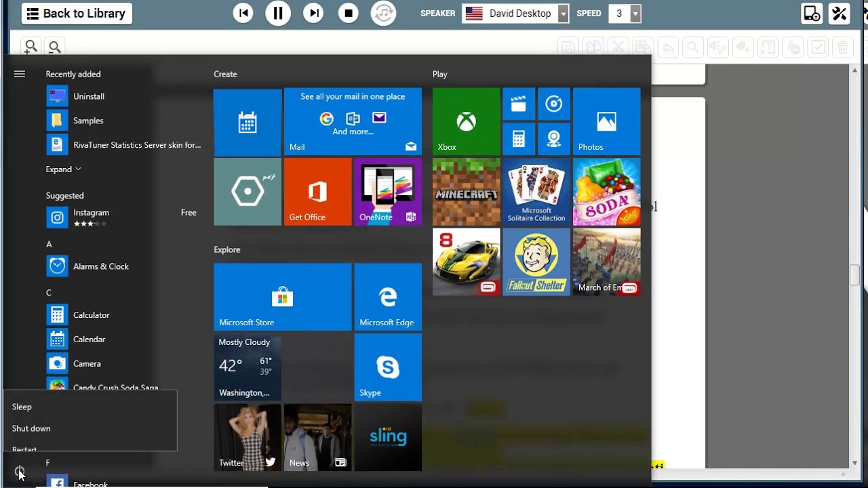Pause the playback
868x488 pixels.
(278, 13)
